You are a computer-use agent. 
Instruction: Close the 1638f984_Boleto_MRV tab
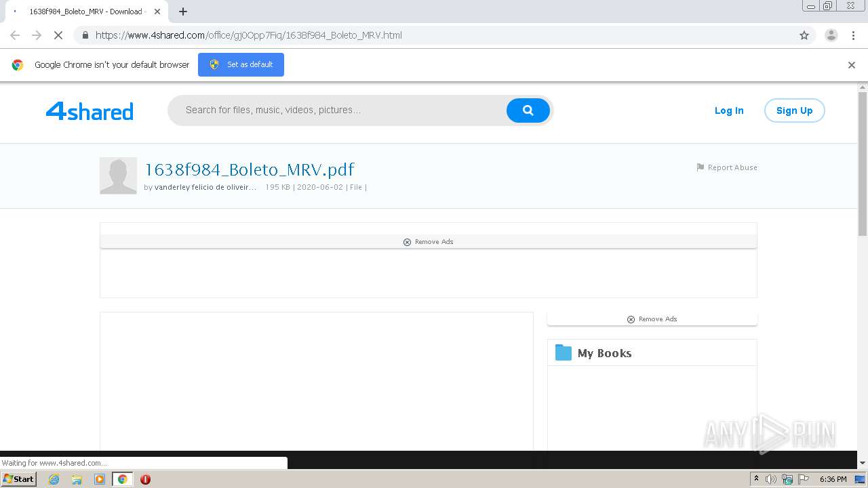[x=157, y=12]
